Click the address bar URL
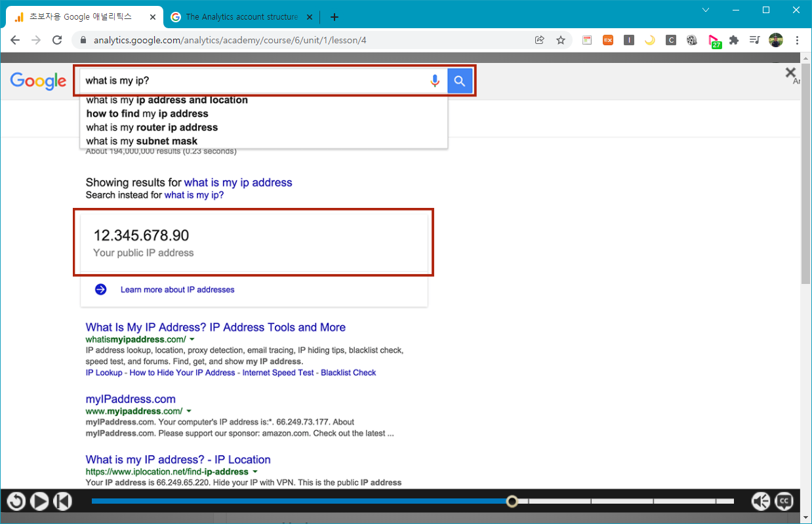 pos(230,40)
